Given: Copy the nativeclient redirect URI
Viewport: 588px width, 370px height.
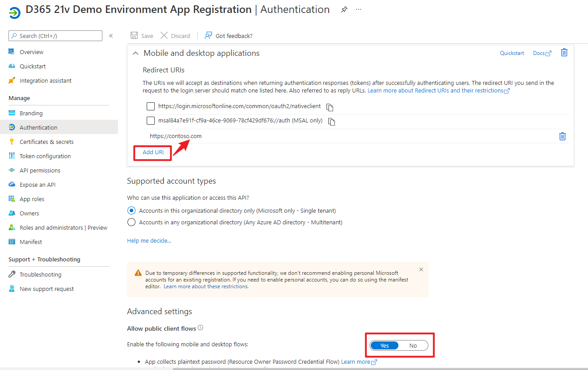Looking at the screenshot, I should [330, 107].
